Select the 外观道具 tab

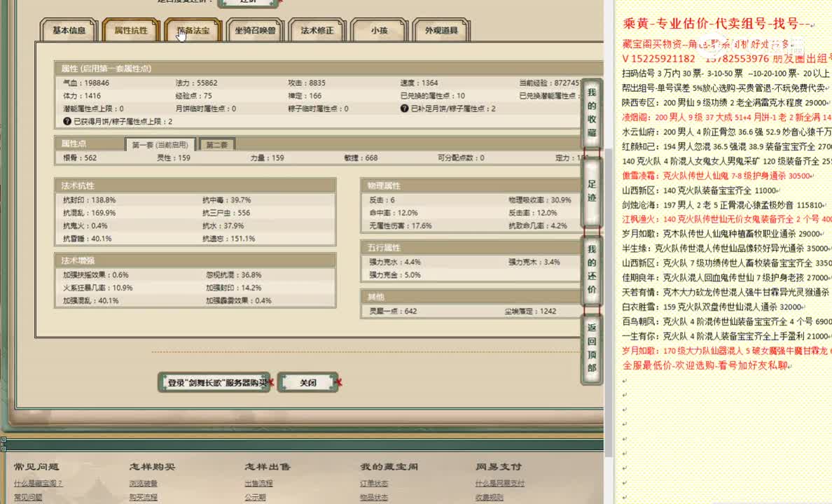point(441,30)
